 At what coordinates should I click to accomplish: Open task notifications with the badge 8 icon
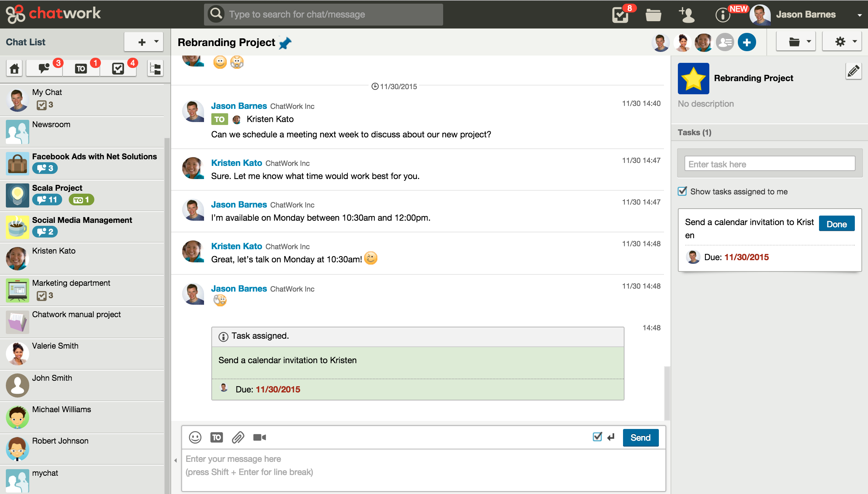coord(619,15)
